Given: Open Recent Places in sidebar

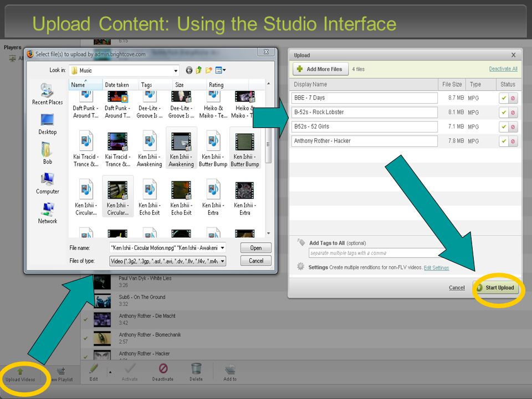Looking at the screenshot, I should coord(47,94).
